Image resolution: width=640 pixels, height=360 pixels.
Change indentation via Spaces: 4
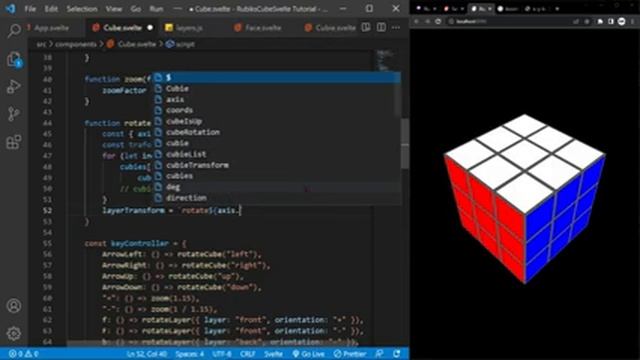190,353
